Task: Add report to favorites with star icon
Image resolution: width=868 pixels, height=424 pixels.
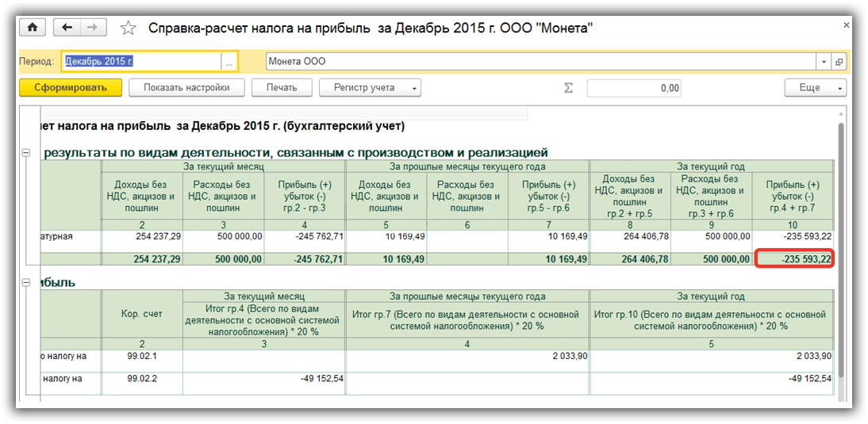Action: tap(128, 29)
